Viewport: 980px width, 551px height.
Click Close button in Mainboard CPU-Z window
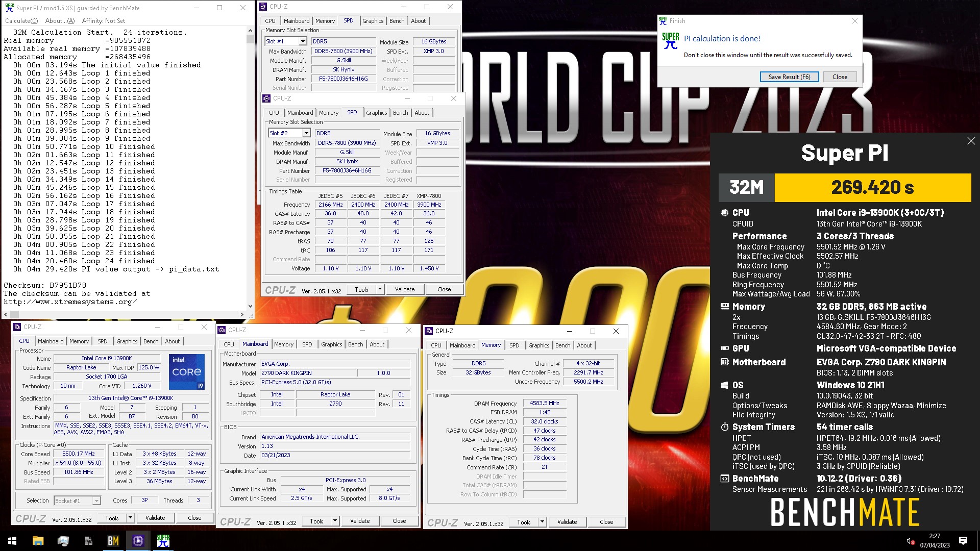(399, 521)
